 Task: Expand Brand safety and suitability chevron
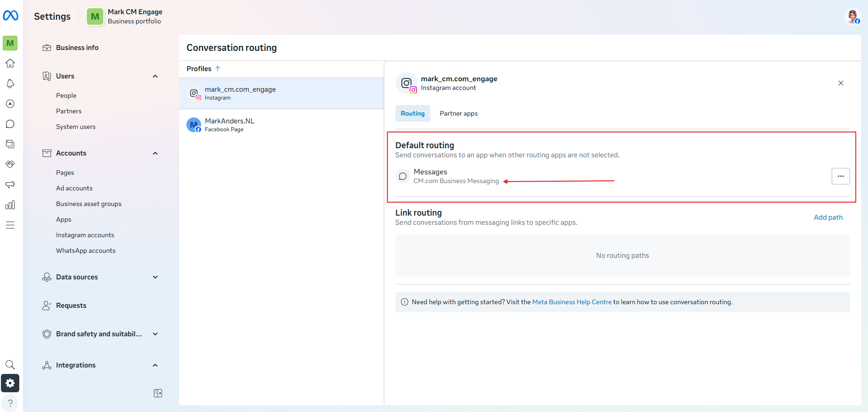[x=155, y=334]
